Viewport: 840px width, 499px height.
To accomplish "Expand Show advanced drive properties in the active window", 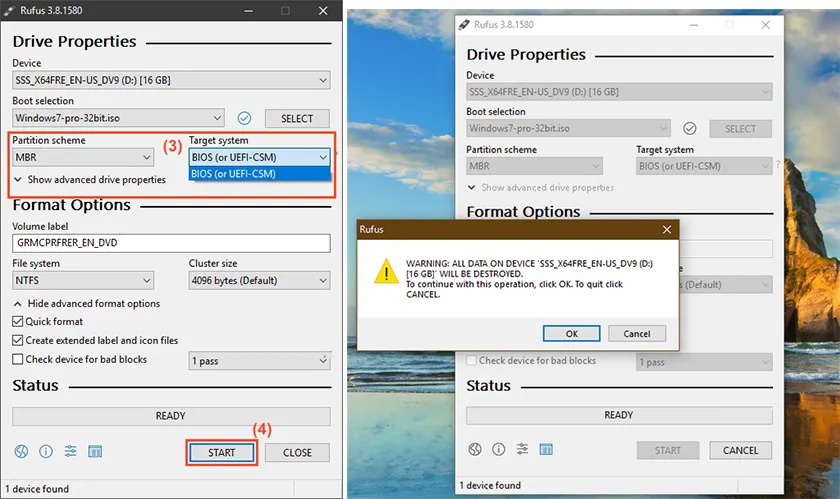I will coord(89,180).
